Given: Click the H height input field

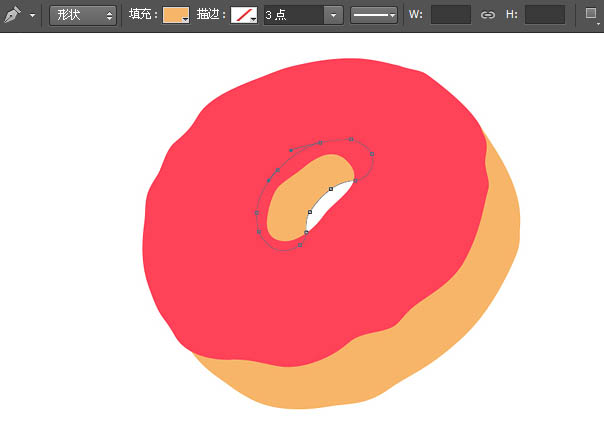Looking at the screenshot, I should pos(544,15).
